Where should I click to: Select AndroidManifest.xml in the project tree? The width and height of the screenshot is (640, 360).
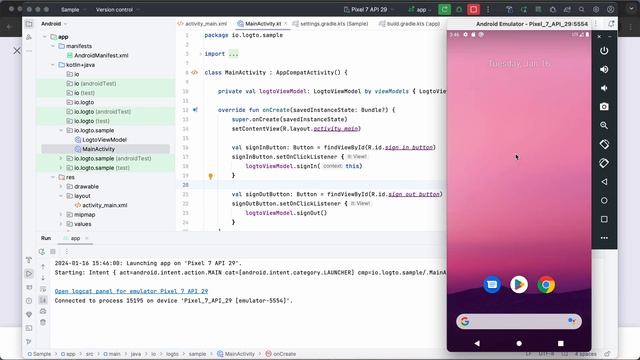coord(101,56)
